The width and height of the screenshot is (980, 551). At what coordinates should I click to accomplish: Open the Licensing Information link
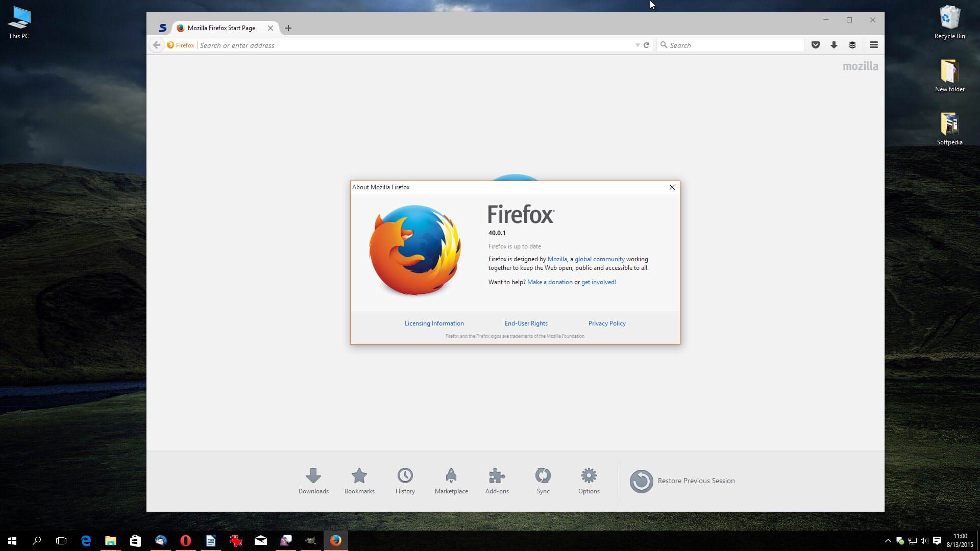[434, 323]
